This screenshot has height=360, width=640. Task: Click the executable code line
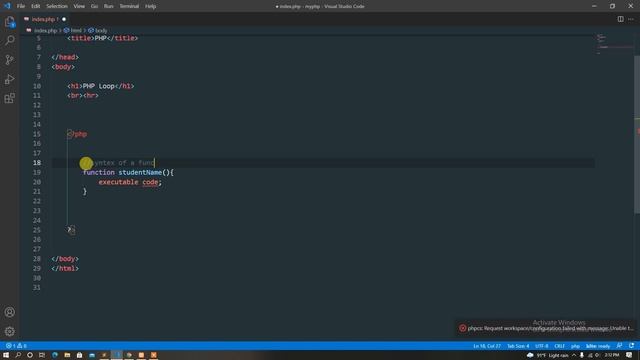coord(130,182)
